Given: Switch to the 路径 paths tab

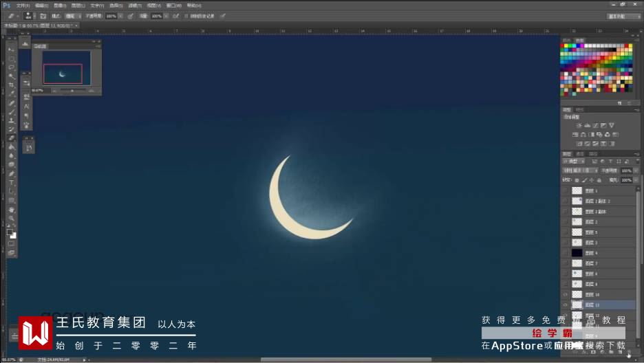Looking at the screenshot, I should [x=594, y=154].
